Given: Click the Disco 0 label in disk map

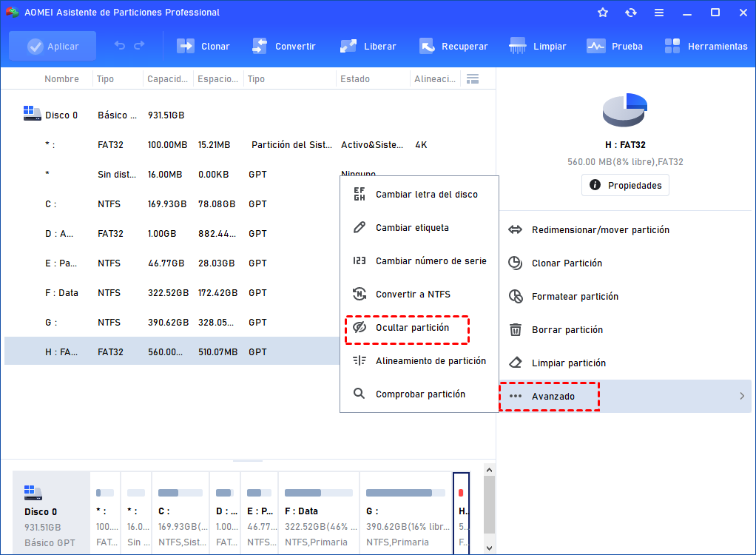Looking at the screenshot, I should (41, 511).
